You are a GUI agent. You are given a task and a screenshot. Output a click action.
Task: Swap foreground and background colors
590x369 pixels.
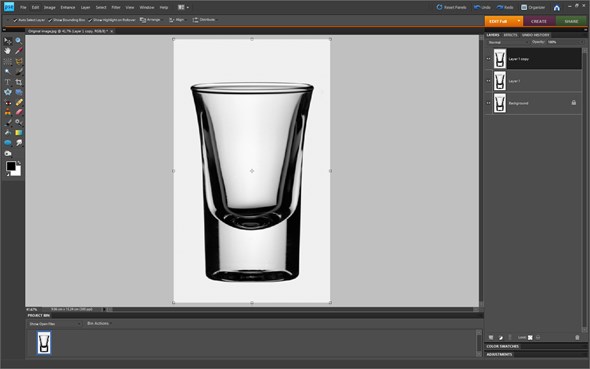[x=19, y=163]
